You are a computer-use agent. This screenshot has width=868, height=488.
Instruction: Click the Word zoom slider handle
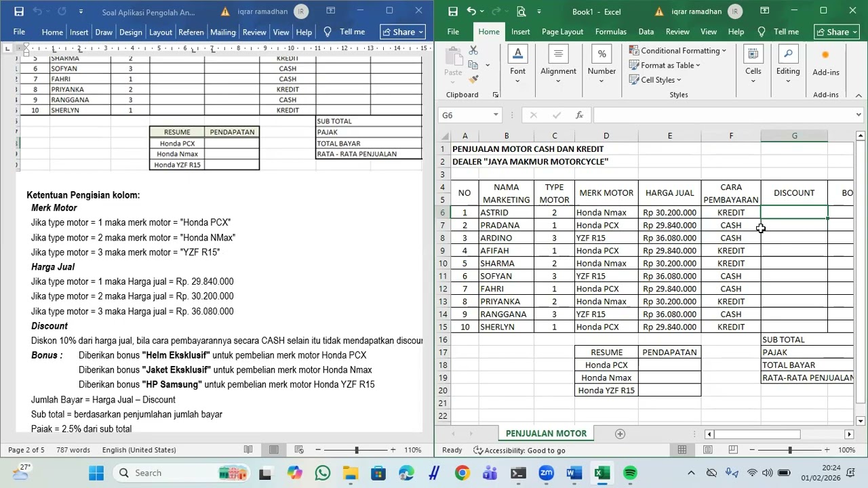coord(356,450)
